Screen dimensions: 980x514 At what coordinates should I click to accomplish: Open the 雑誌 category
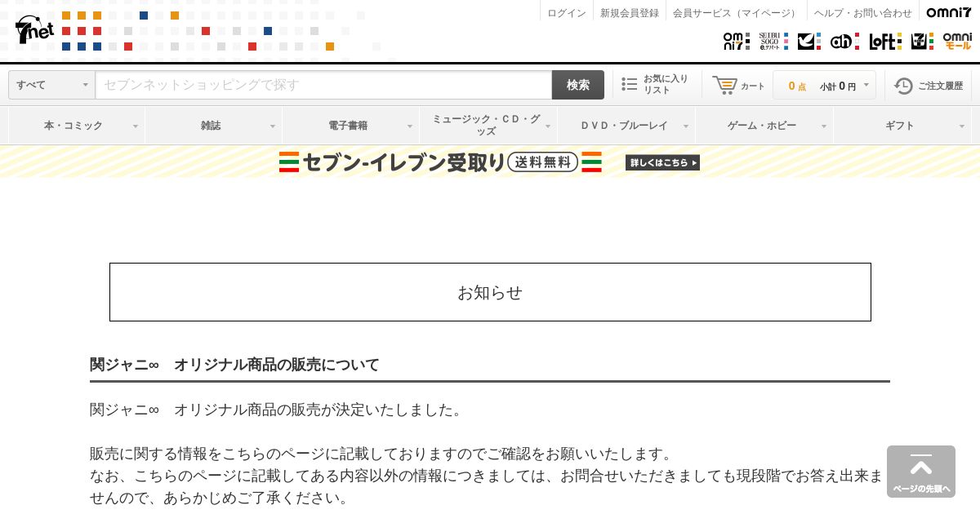pyautogui.click(x=211, y=126)
